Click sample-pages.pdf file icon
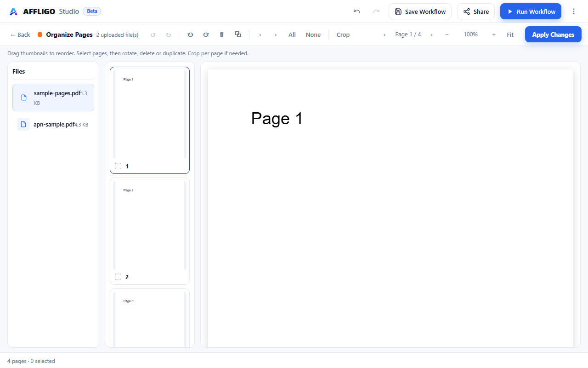The width and height of the screenshot is (588, 368). (24, 98)
